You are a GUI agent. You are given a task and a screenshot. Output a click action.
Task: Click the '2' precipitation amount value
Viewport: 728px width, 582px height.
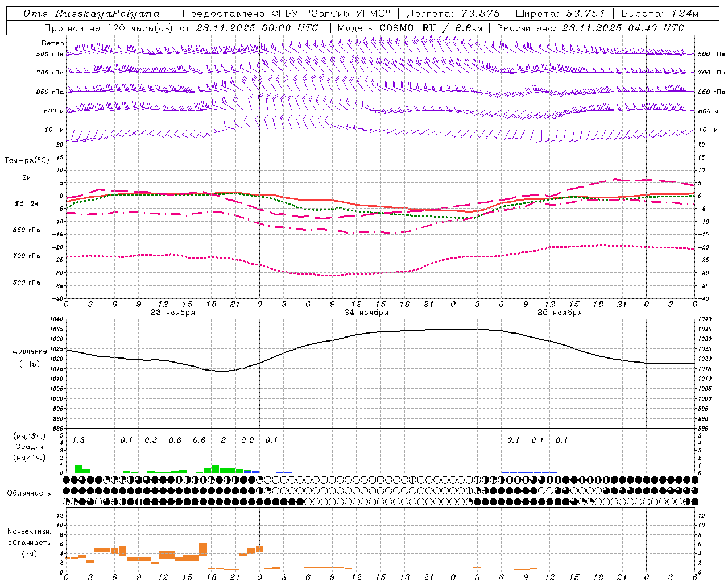224,440
